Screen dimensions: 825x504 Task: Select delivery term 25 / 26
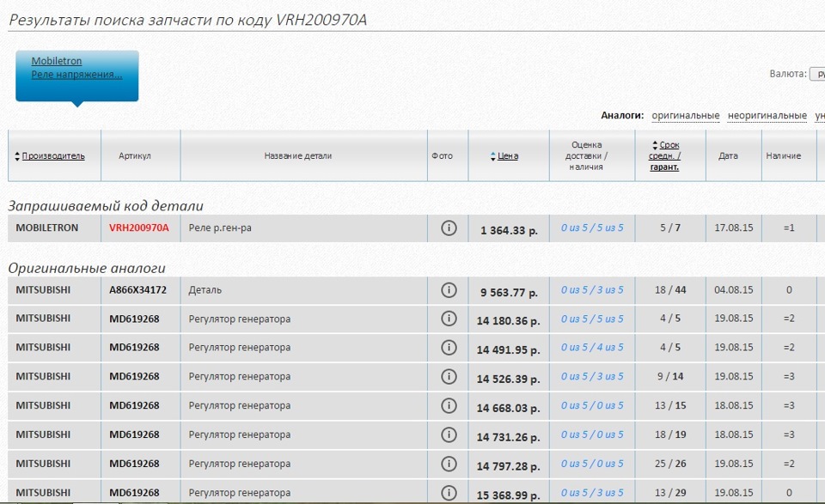pyautogui.click(x=670, y=464)
